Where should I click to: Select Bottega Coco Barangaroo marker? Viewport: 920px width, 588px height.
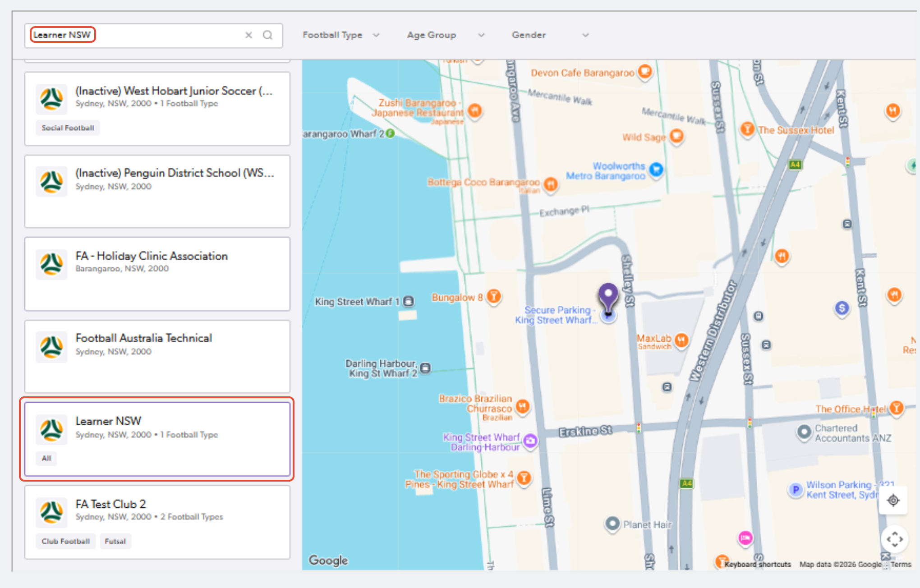[x=551, y=184]
